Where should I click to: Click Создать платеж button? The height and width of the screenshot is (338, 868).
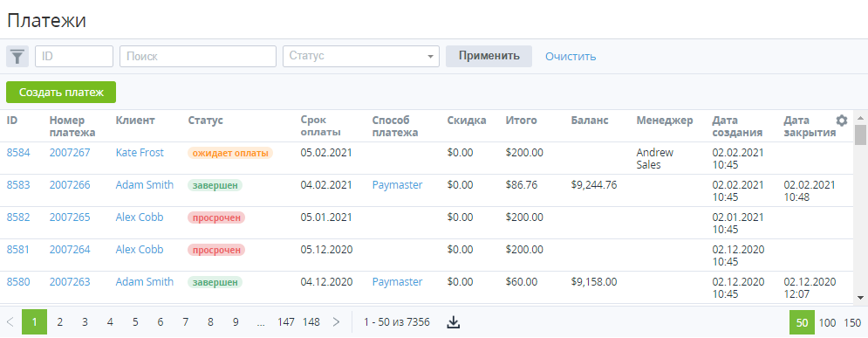tap(61, 92)
